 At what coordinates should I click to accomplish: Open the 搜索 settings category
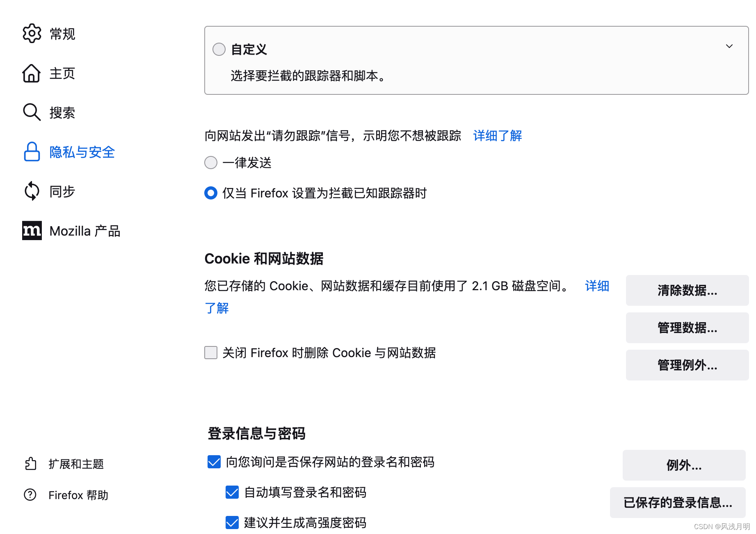coord(62,112)
